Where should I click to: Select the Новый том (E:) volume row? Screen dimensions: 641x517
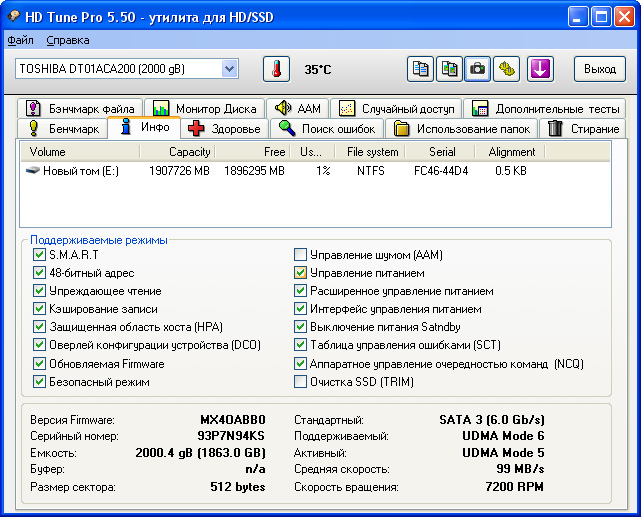pos(315,170)
